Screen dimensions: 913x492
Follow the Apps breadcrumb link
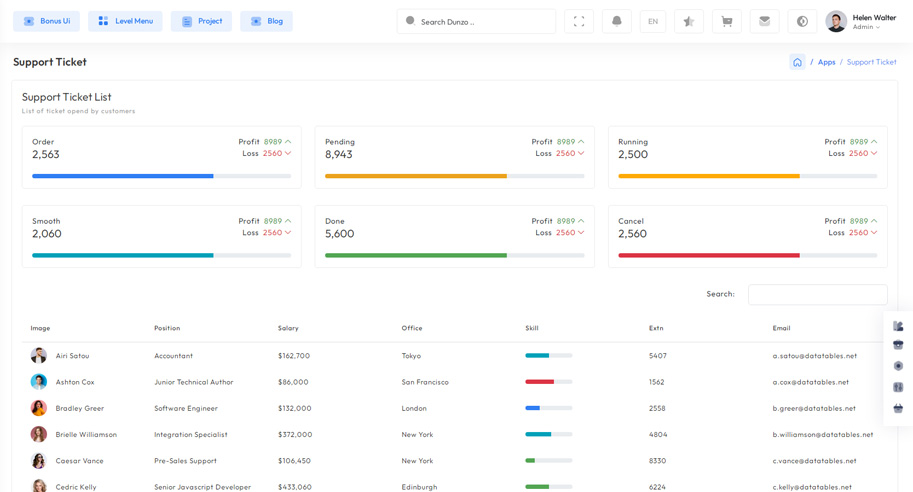pyautogui.click(x=826, y=62)
